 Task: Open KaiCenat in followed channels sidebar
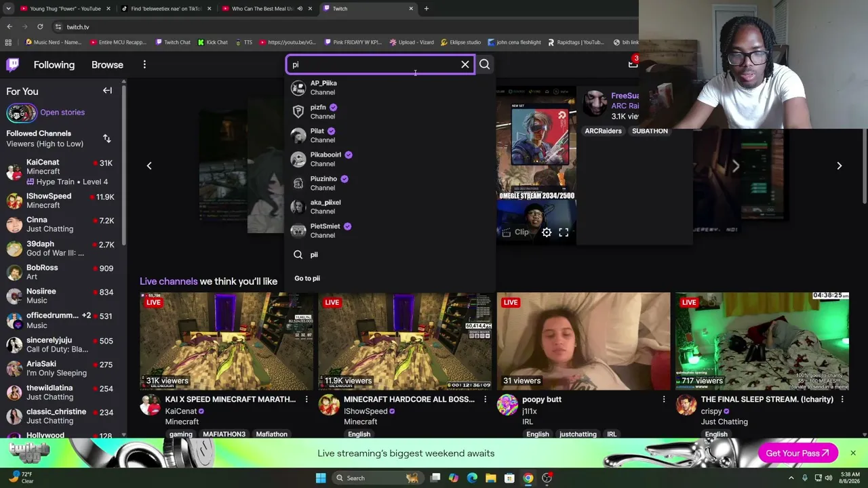pos(61,172)
